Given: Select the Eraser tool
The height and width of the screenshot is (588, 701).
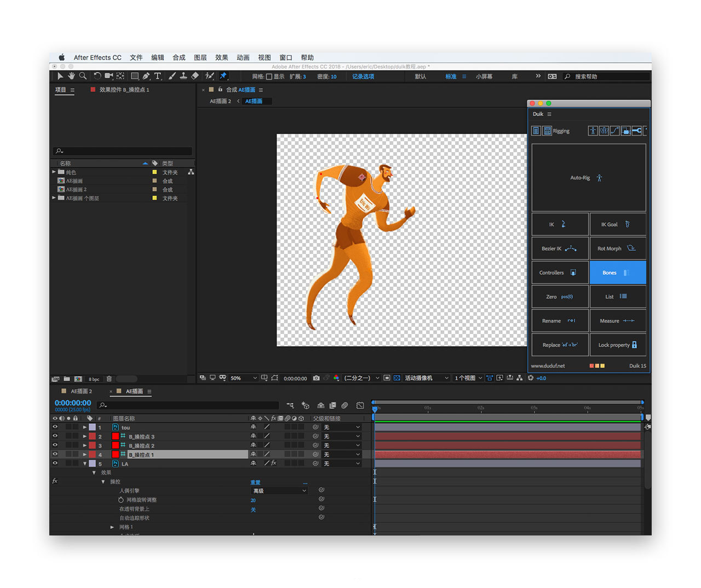Looking at the screenshot, I should tap(195, 76).
